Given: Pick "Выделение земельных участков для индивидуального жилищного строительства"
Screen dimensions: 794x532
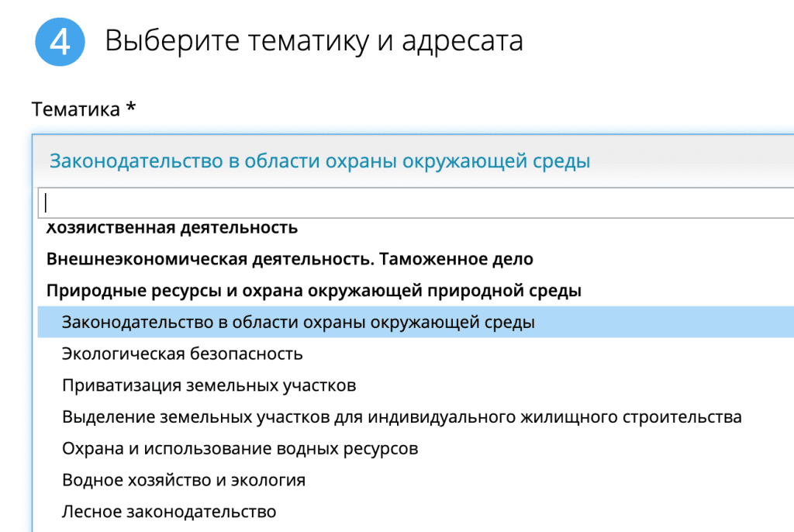Looking at the screenshot, I should (x=402, y=417).
